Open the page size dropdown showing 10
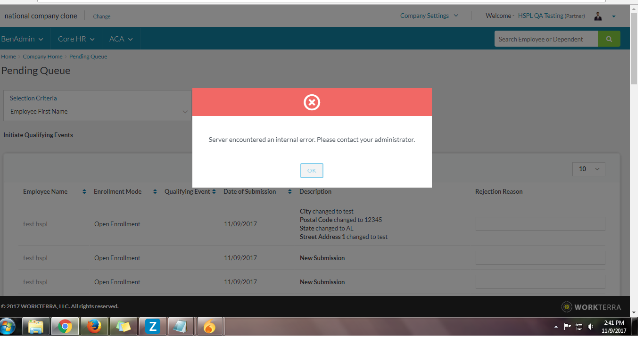 [x=588, y=169]
